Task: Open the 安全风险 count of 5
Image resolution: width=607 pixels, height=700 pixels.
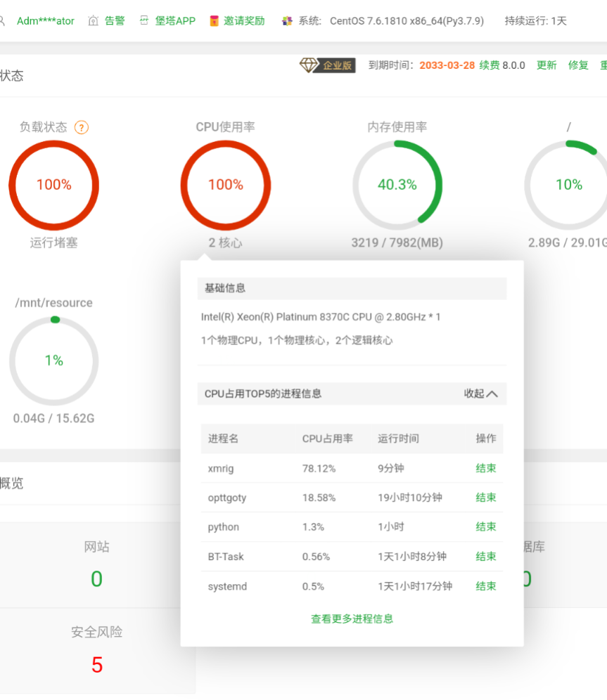Action: tap(97, 664)
